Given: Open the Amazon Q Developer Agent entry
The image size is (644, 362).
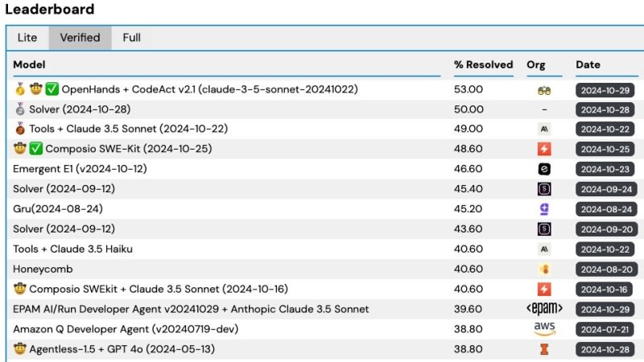Looking at the screenshot, I should click(126, 329).
